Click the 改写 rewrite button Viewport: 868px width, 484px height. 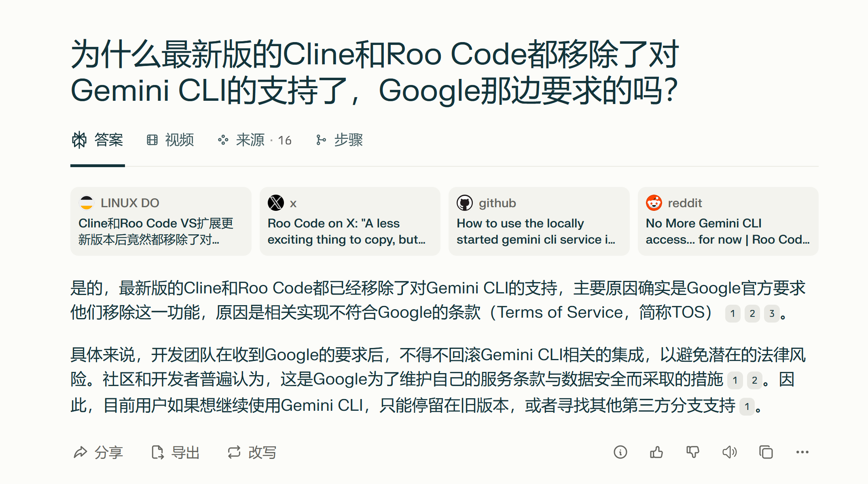[x=252, y=452]
